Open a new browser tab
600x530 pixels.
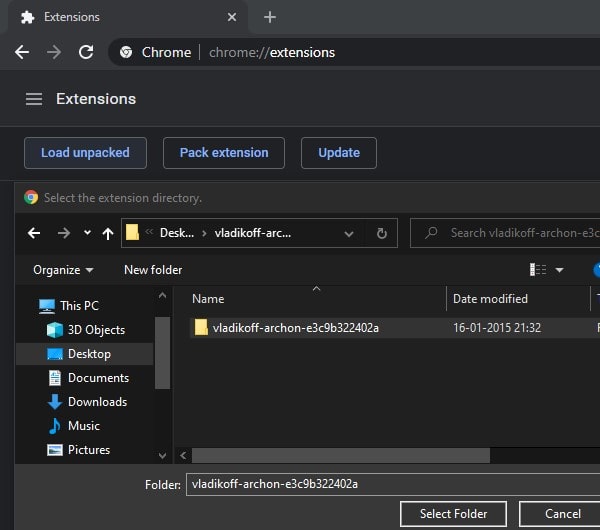click(270, 17)
